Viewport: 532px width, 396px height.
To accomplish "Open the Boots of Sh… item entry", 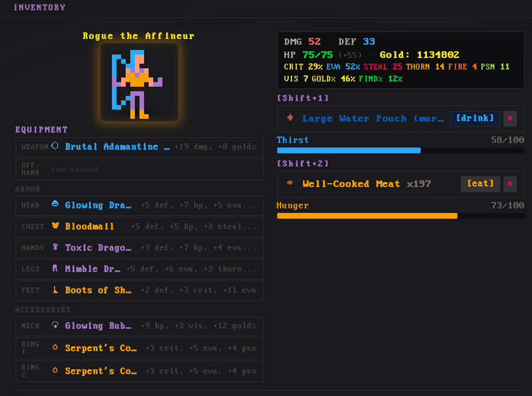I will (139, 290).
